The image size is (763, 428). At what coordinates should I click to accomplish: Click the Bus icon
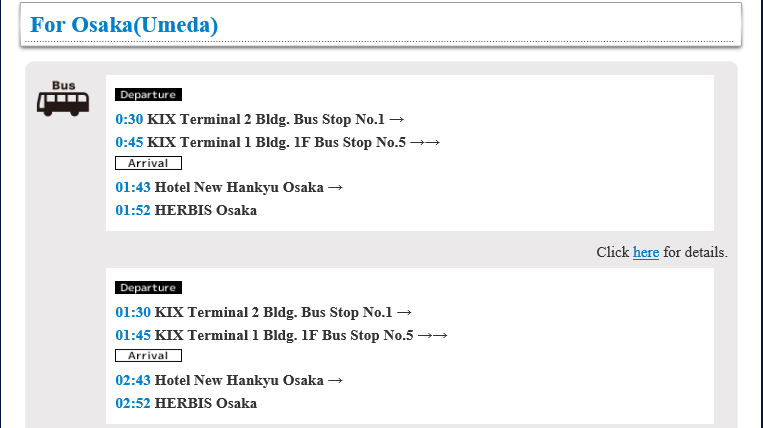pos(63,99)
